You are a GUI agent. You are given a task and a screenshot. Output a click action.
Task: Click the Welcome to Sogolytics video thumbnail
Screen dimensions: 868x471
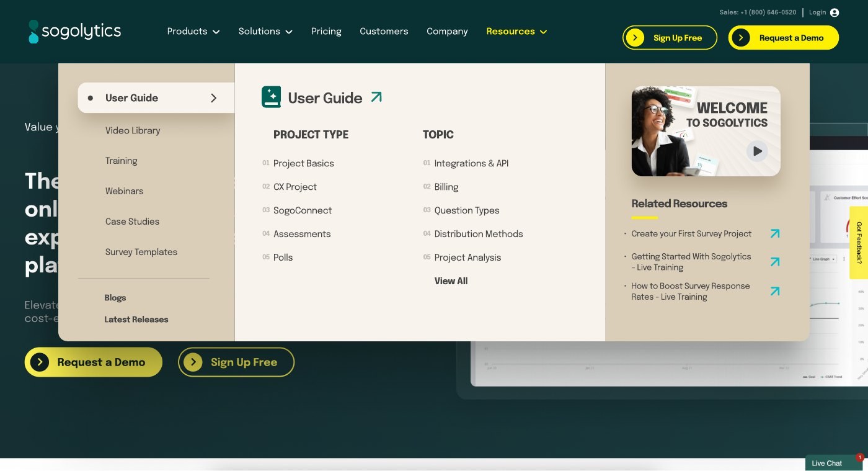pos(706,131)
